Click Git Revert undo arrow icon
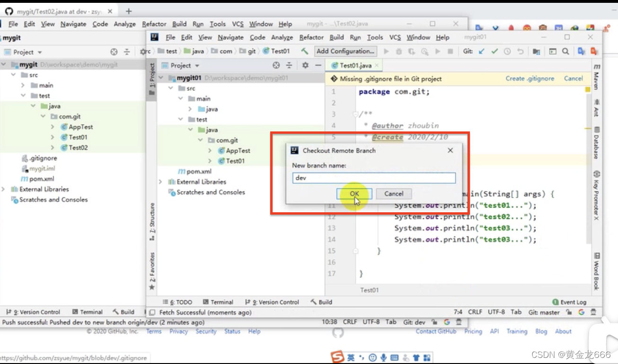The height and width of the screenshot is (364, 618). pos(520,52)
